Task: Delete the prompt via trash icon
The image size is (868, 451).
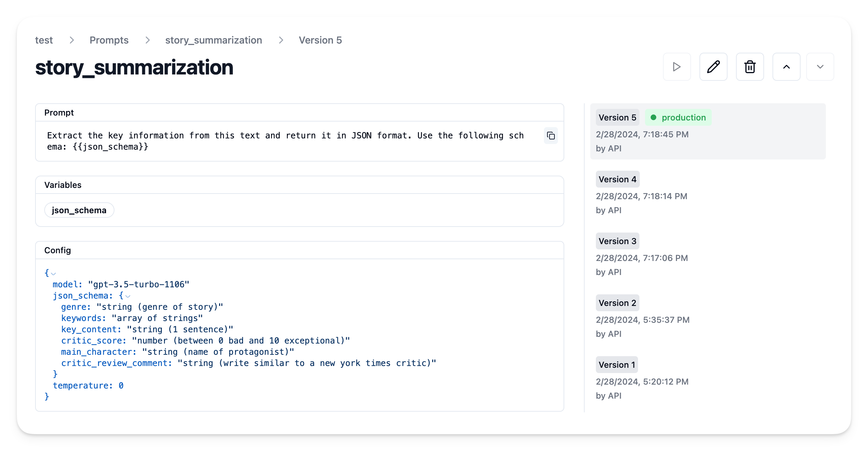Action: 750,67
